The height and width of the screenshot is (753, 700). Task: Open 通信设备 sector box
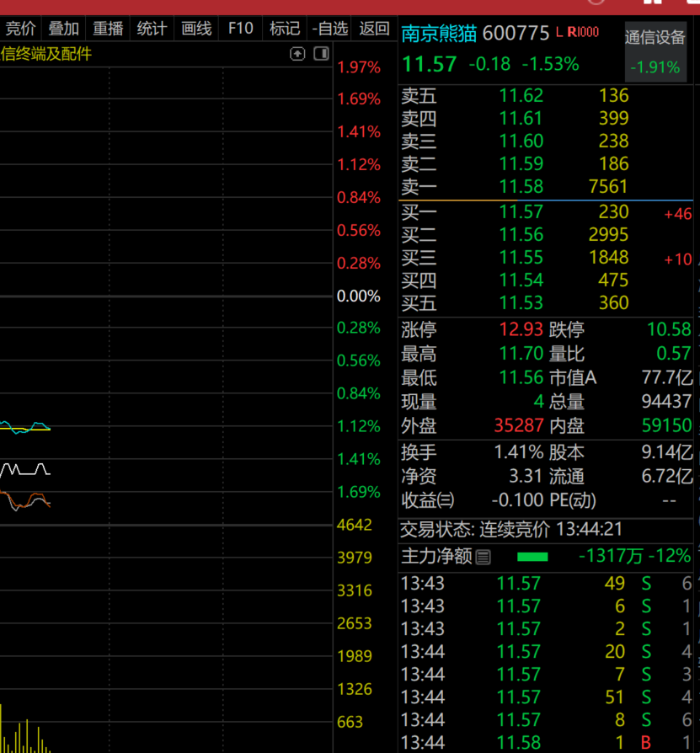(655, 51)
